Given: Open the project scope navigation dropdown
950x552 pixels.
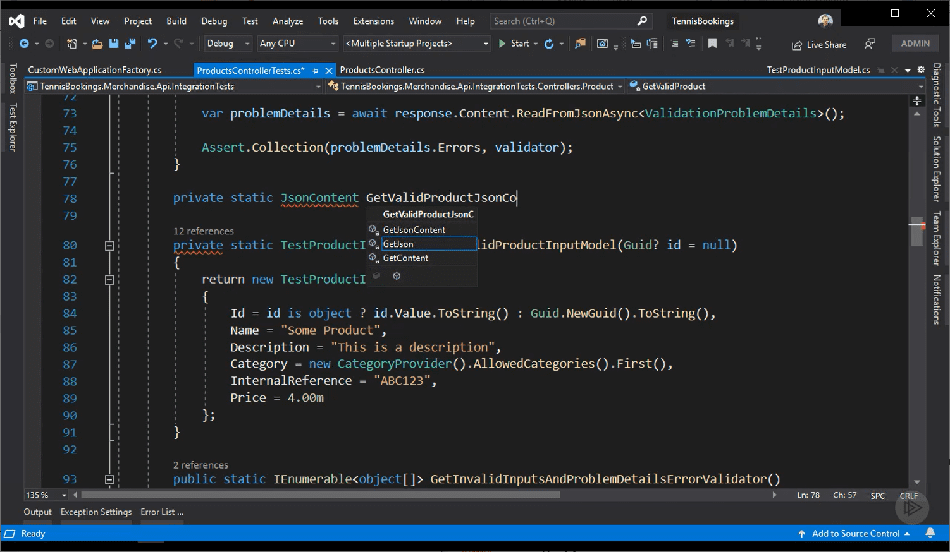Looking at the screenshot, I should [174, 87].
